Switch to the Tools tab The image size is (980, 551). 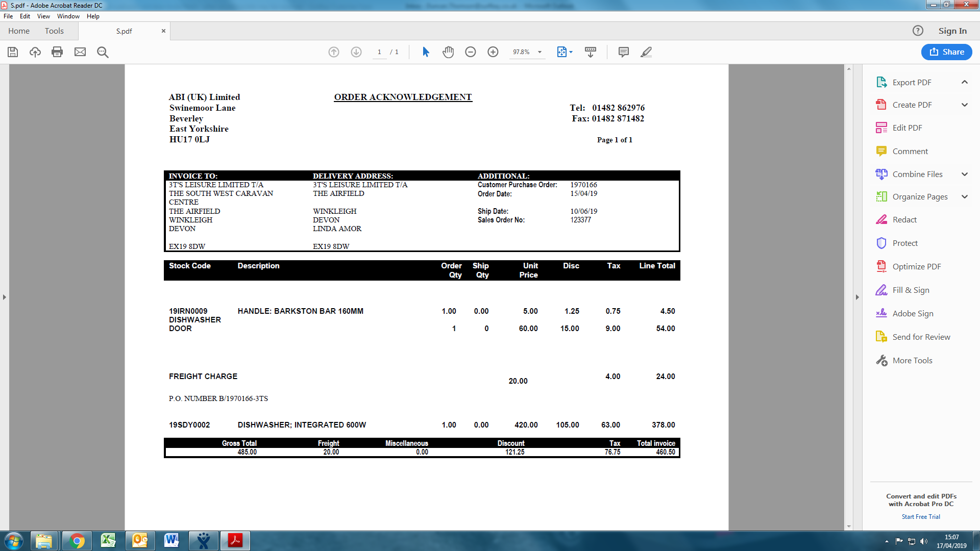[x=54, y=31]
